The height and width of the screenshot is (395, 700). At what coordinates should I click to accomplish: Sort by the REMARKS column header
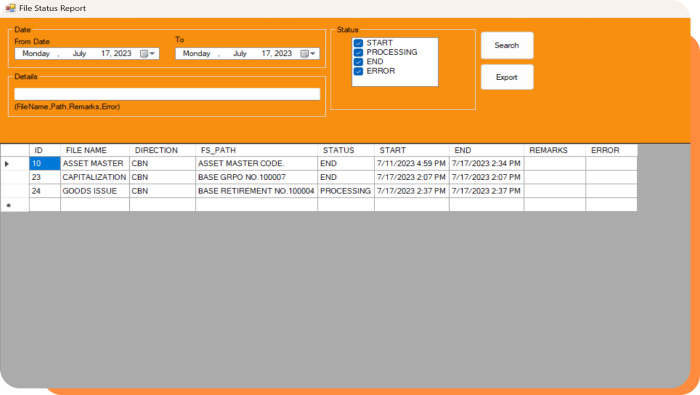pyautogui.click(x=555, y=150)
